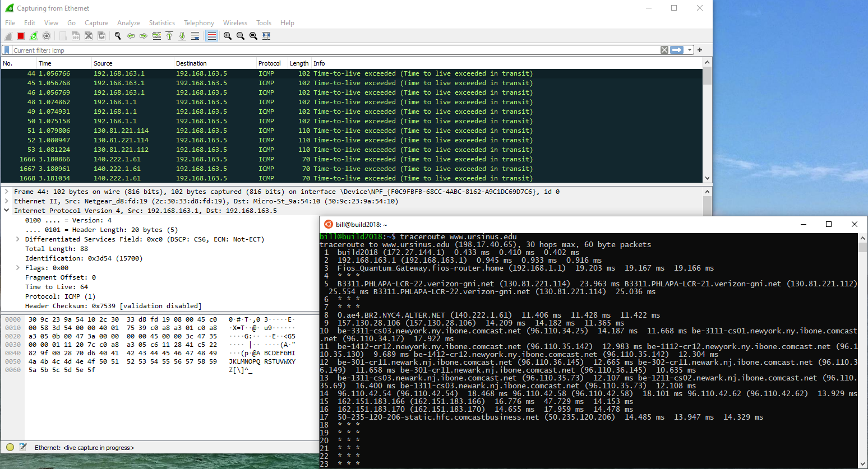Apply the display filter arrow button

pos(677,50)
